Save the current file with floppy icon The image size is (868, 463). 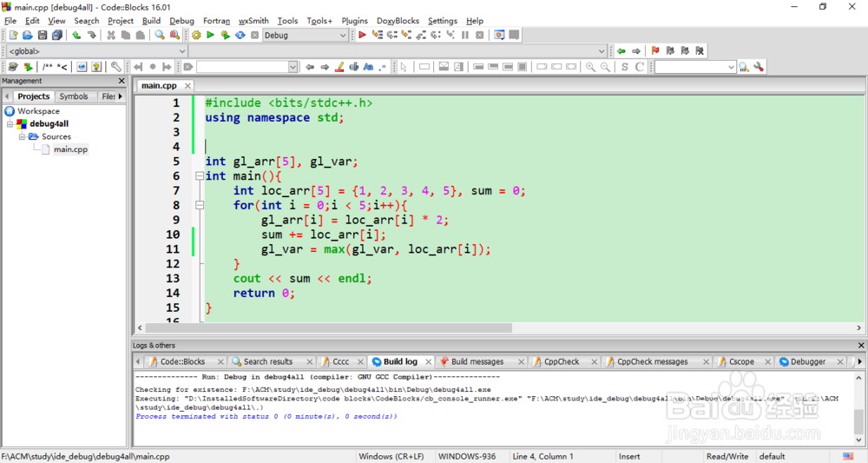pos(42,35)
